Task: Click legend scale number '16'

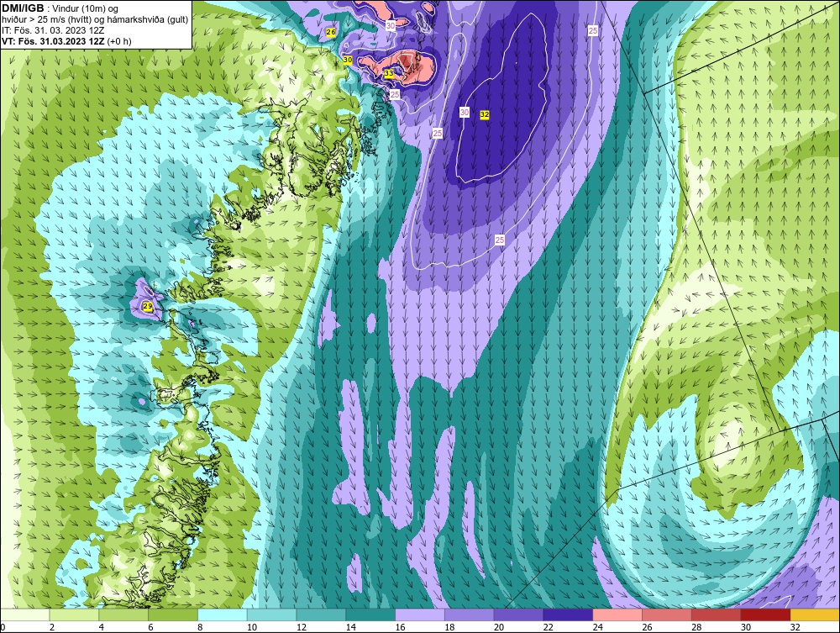Action: [400, 627]
